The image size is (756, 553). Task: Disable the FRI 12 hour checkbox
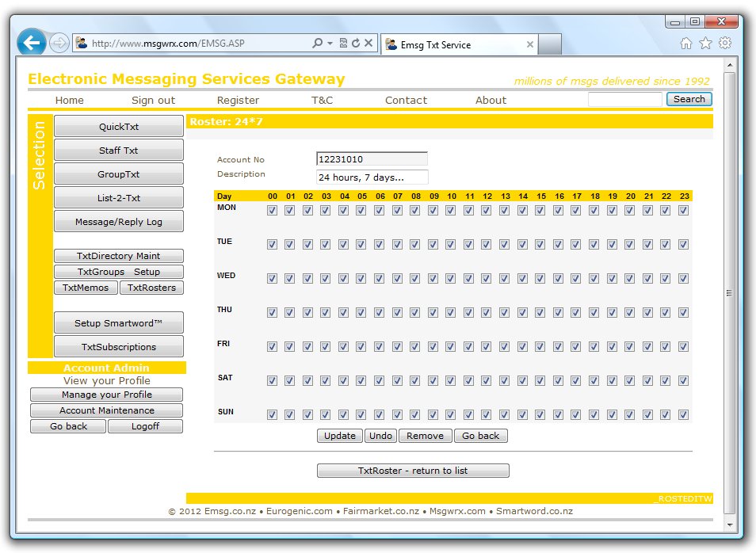pyautogui.click(x=487, y=347)
